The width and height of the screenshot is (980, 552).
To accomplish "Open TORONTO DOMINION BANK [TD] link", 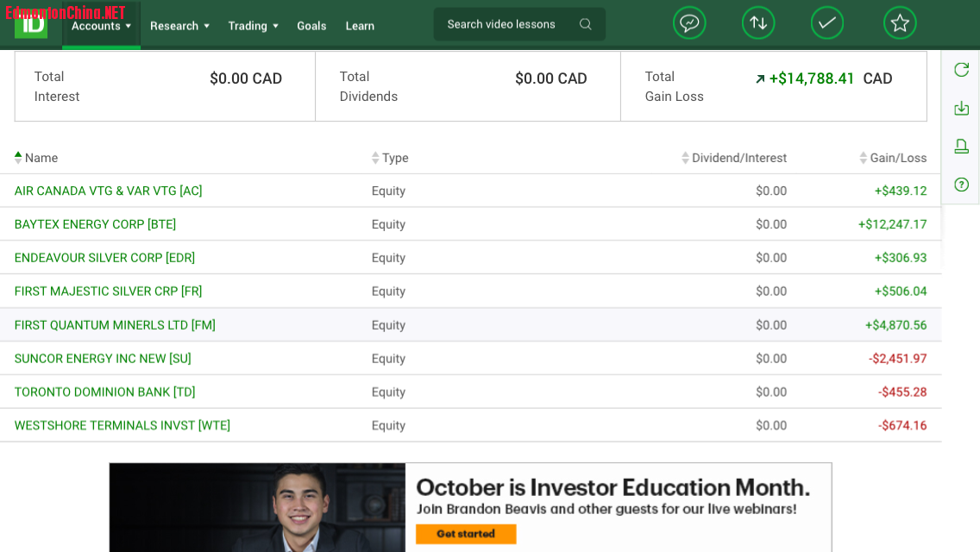I will 104,392.
